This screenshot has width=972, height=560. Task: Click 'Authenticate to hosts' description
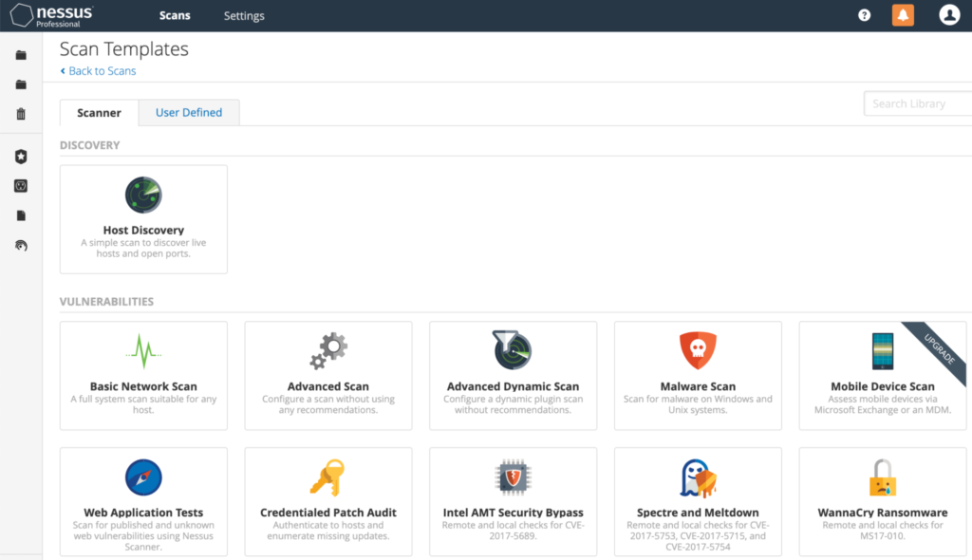tap(327, 531)
